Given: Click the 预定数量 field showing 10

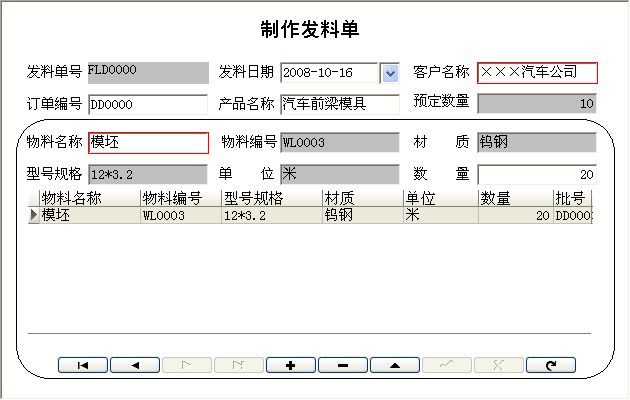Looking at the screenshot, I should (x=536, y=103).
